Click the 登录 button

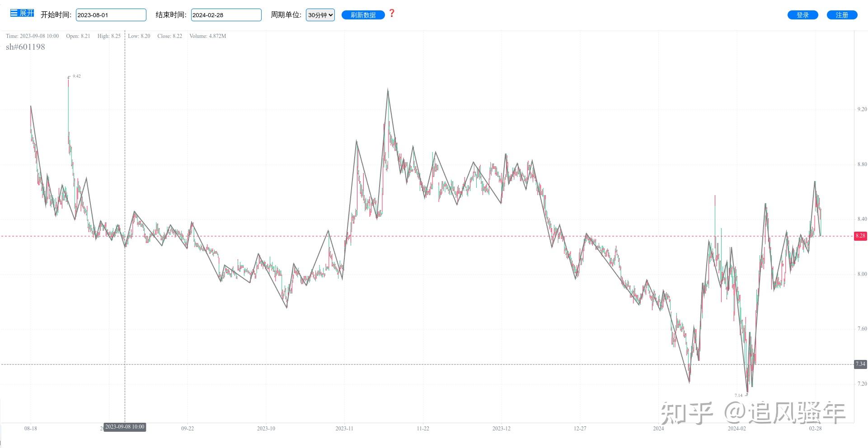(803, 15)
